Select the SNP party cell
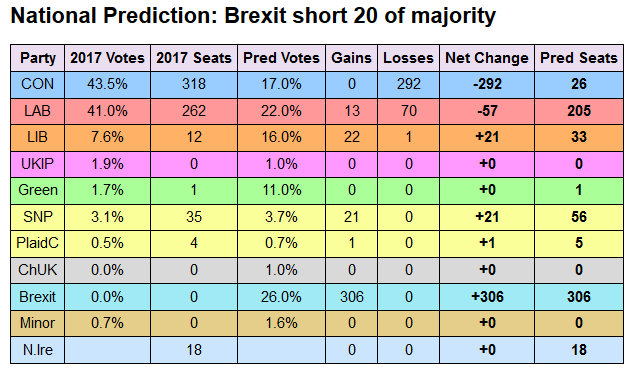 (38, 217)
